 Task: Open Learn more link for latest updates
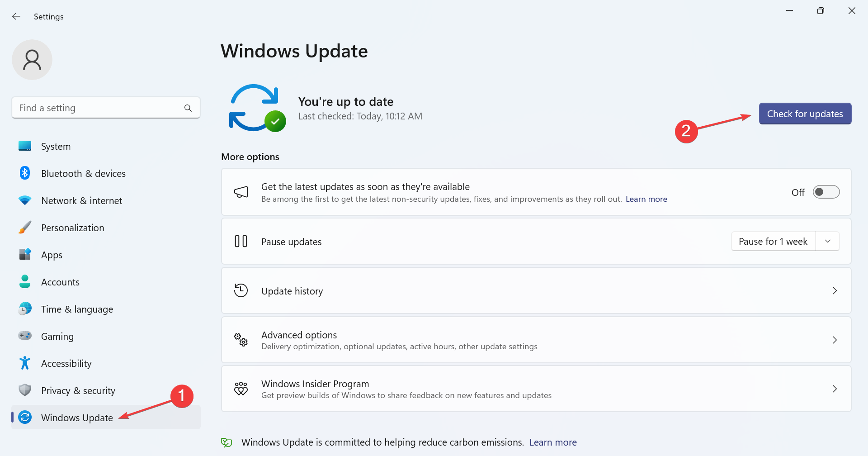coord(646,199)
